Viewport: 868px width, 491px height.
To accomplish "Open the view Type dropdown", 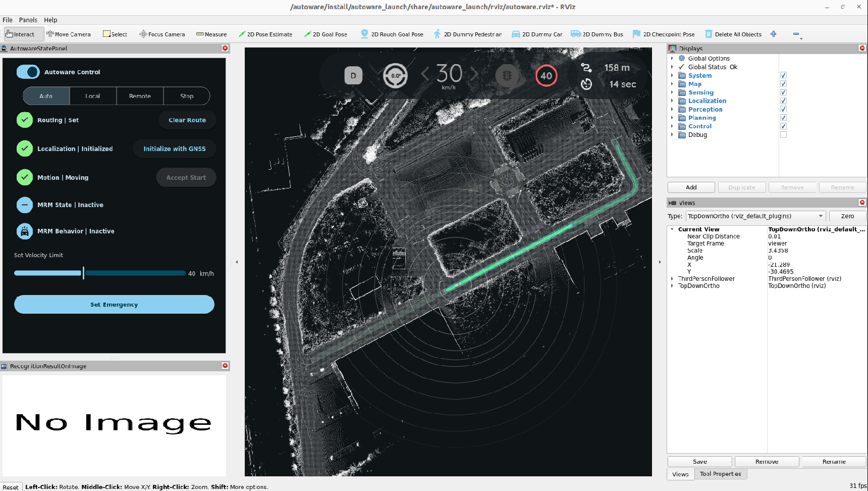I will pyautogui.click(x=755, y=216).
